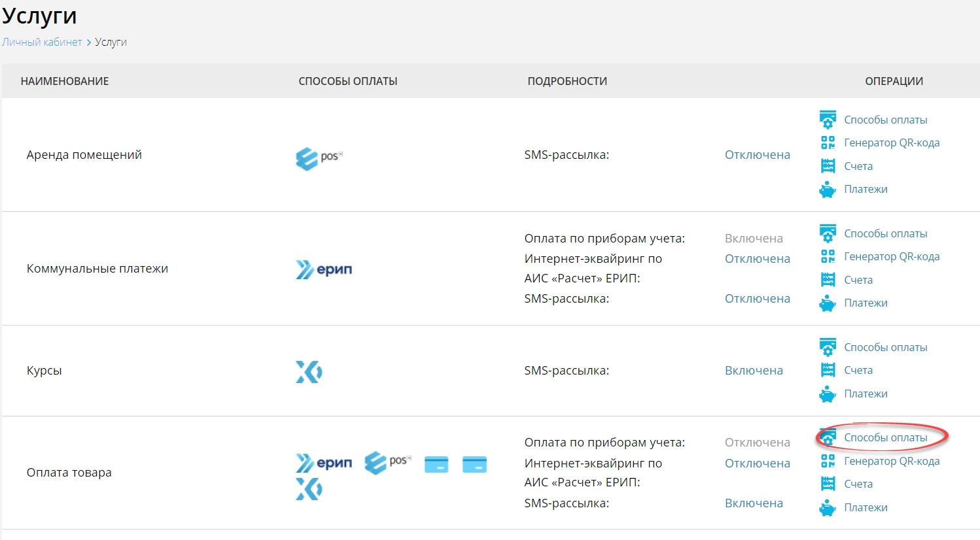
Task: Select the Курсы service name
Action: 44,371
